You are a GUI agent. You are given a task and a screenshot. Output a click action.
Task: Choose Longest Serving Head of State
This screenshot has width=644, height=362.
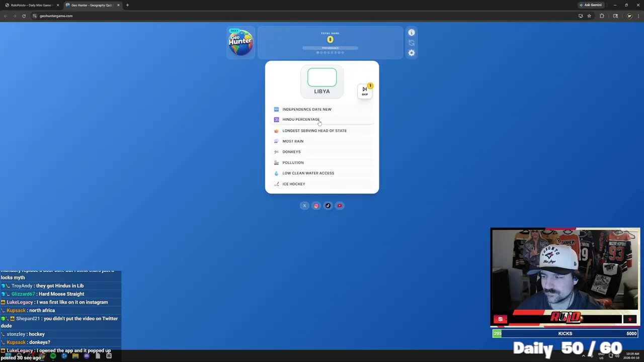click(x=322, y=131)
